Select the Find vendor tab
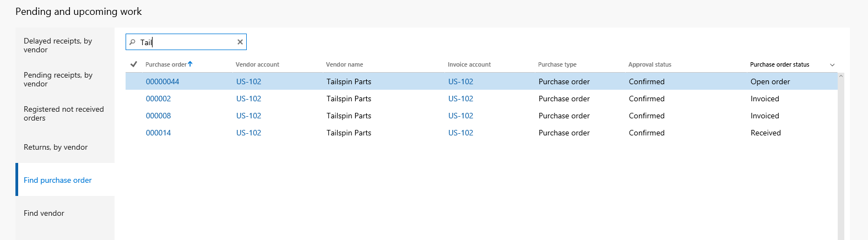The image size is (868, 240). tap(44, 213)
